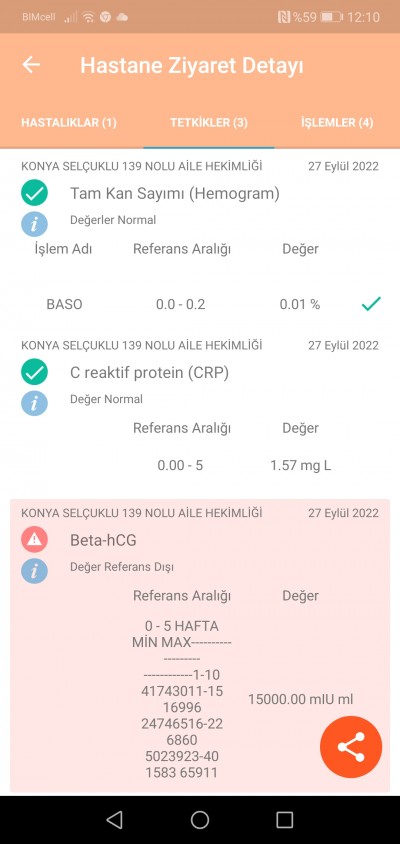The width and height of the screenshot is (400, 844).
Task: Tap the back arrow in header
Action: pos(31,65)
